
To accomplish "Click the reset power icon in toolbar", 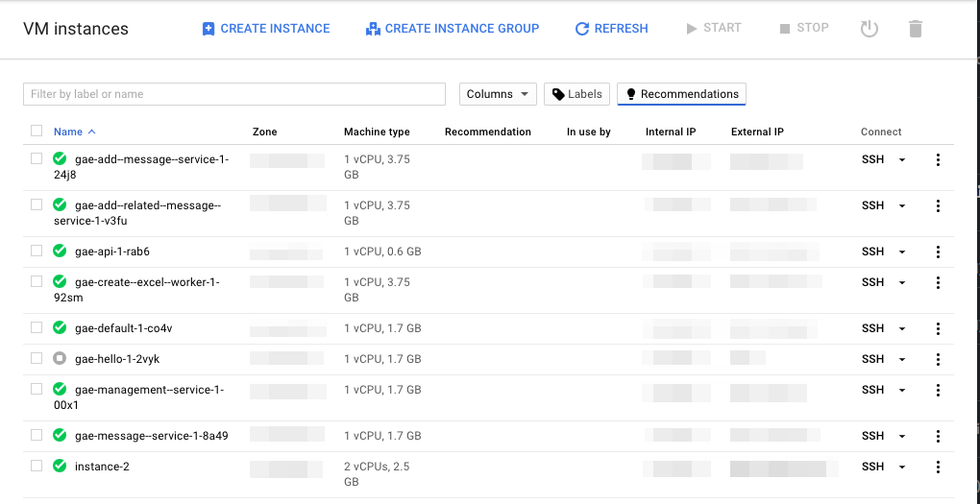I will tap(870, 29).
